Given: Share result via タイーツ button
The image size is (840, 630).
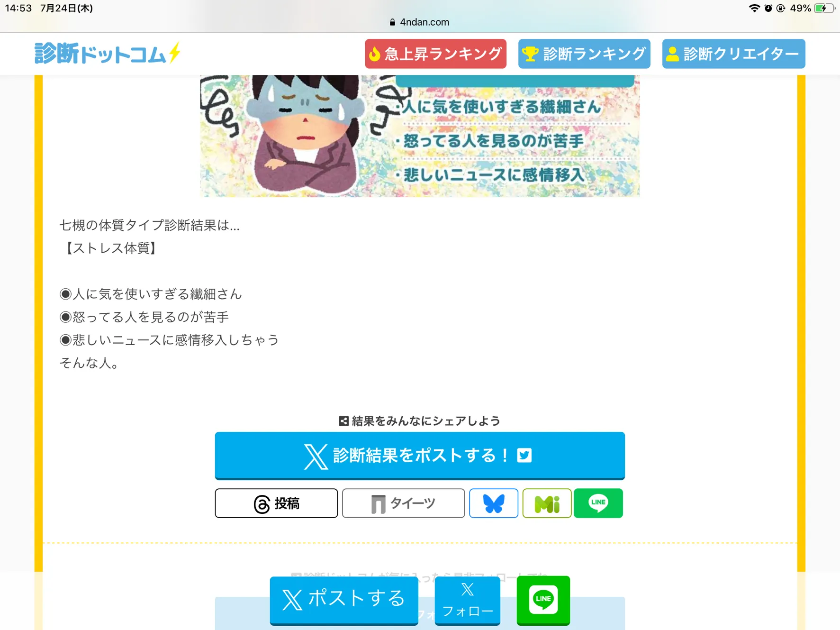Looking at the screenshot, I should [x=403, y=503].
